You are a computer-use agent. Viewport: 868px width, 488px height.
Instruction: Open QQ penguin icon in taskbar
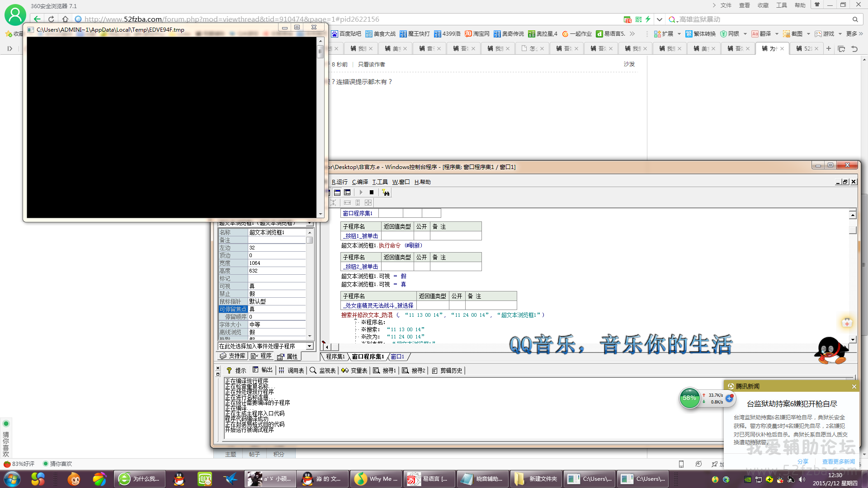click(x=179, y=479)
